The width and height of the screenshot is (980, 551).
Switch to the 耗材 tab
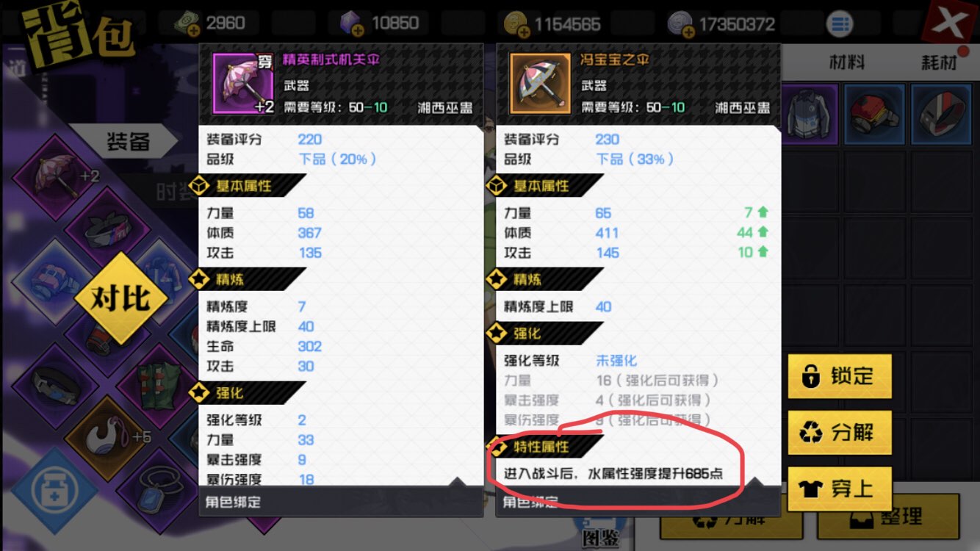[939, 62]
